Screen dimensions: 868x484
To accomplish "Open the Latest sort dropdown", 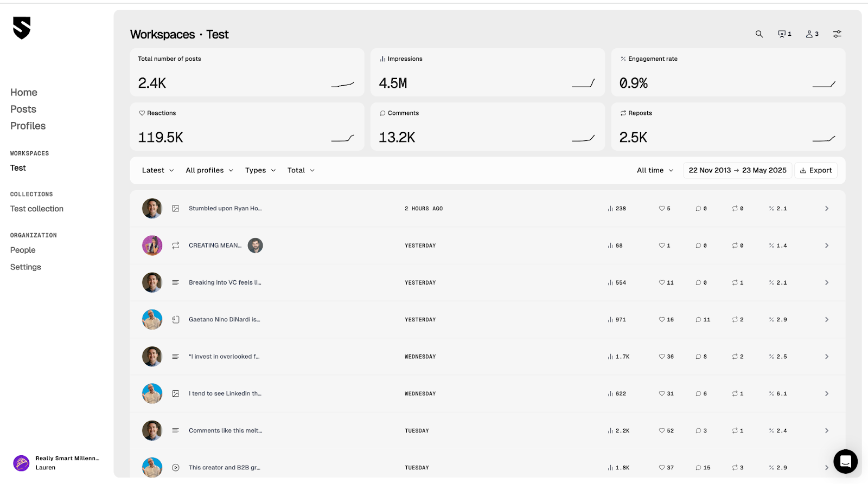I will pos(158,170).
